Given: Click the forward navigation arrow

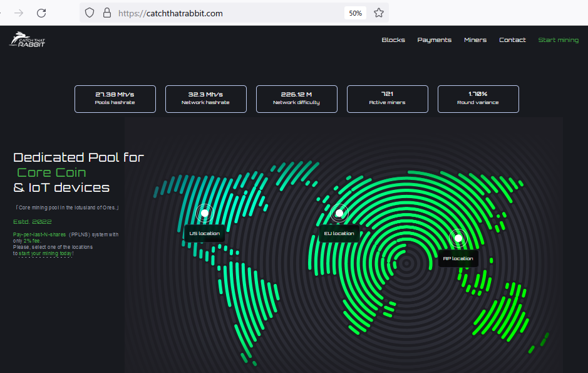Looking at the screenshot, I should coord(19,13).
